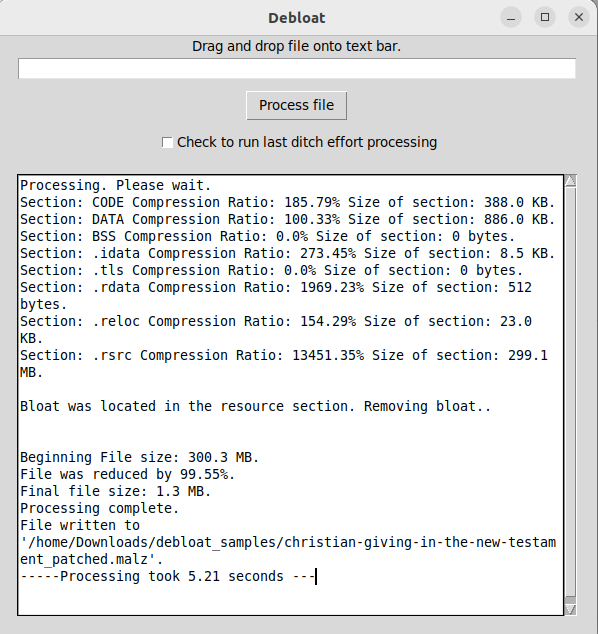Click 'Final file size: 1.3 MB.' line

tap(116, 491)
